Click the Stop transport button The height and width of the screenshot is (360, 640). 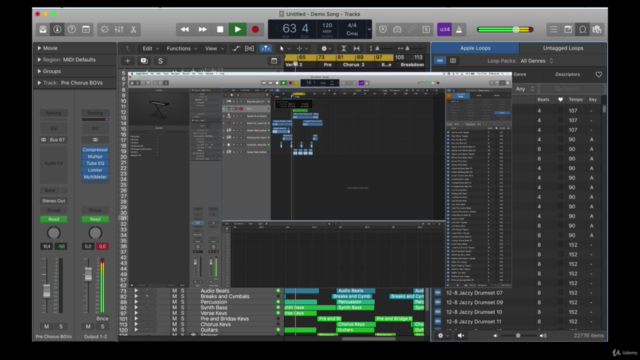220,29
